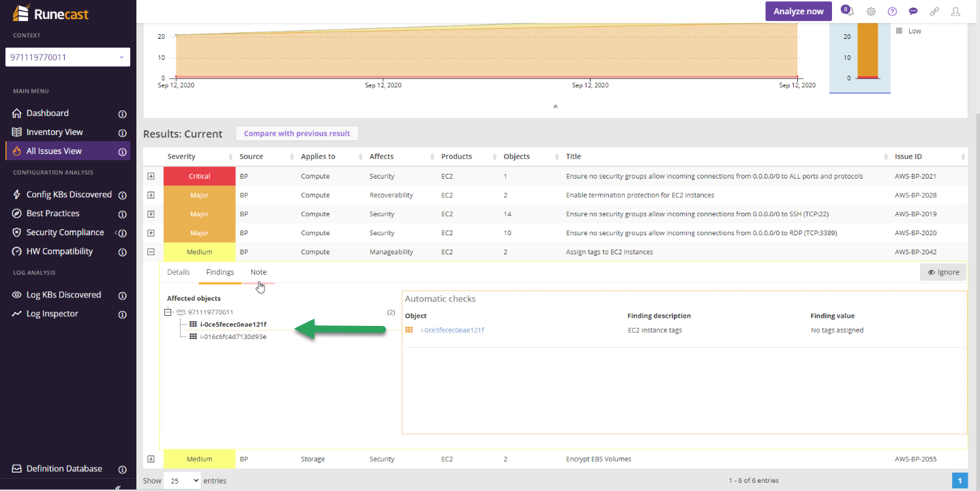Expand the Encrypt EBS Volumes row
Image resolution: width=980 pixels, height=491 pixels.
tap(151, 459)
